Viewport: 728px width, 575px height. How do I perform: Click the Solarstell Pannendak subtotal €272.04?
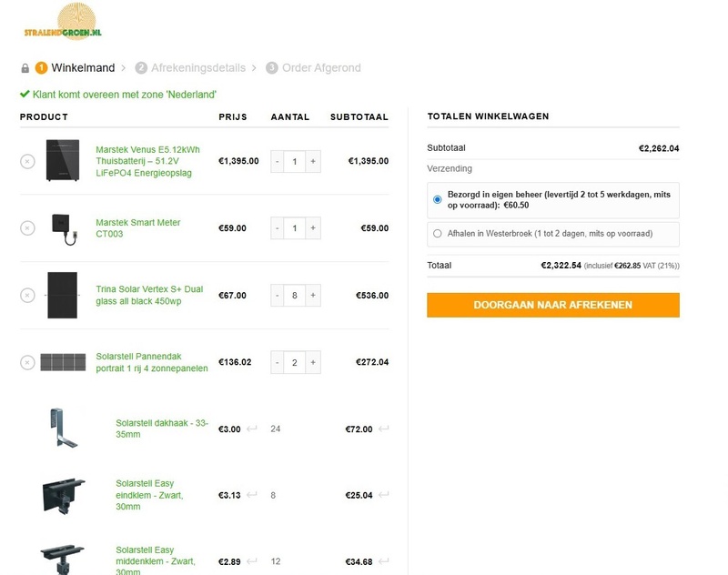coord(372,362)
